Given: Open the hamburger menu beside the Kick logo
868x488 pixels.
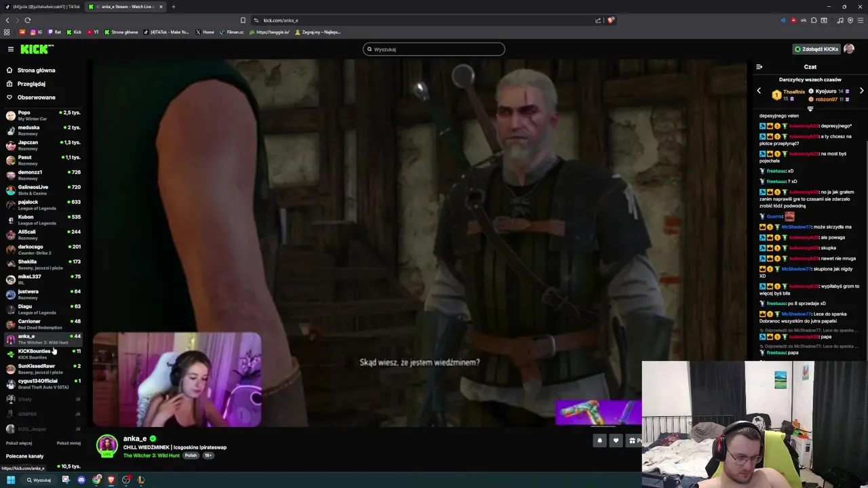Looking at the screenshot, I should click(x=11, y=49).
